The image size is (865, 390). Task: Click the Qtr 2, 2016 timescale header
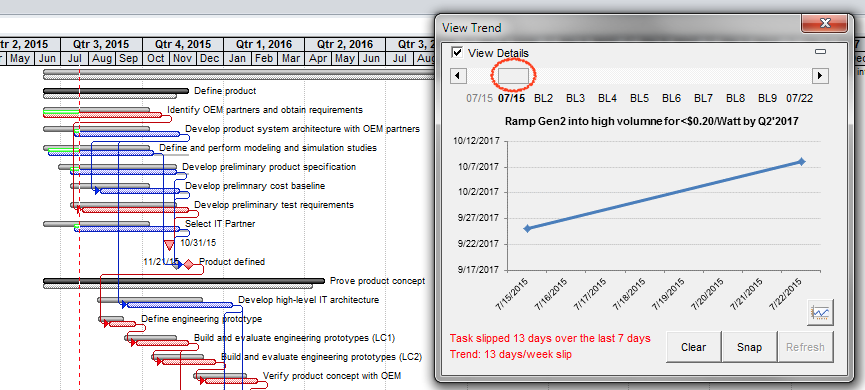click(x=345, y=45)
